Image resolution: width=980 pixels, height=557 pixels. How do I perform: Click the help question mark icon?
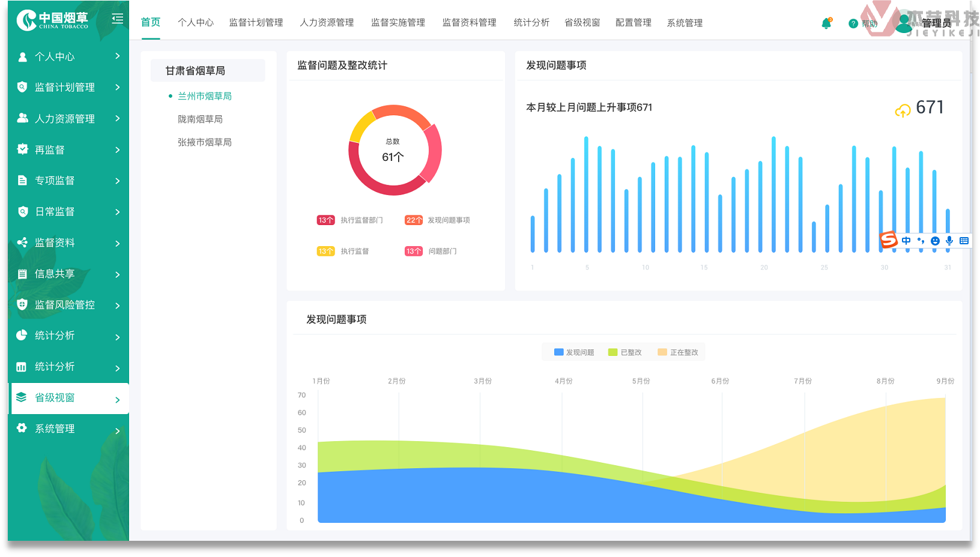point(853,23)
